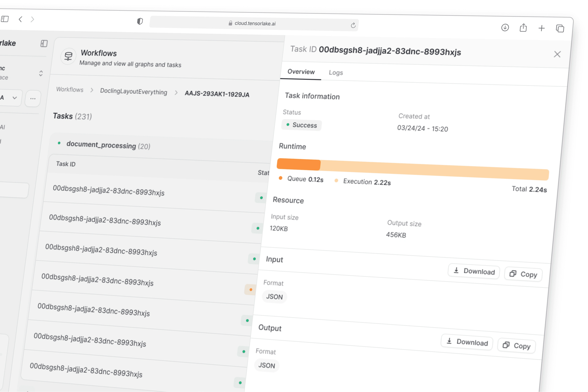The height and width of the screenshot is (392, 588).
Task: Select the Overview tab
Action: pos(301,72)
